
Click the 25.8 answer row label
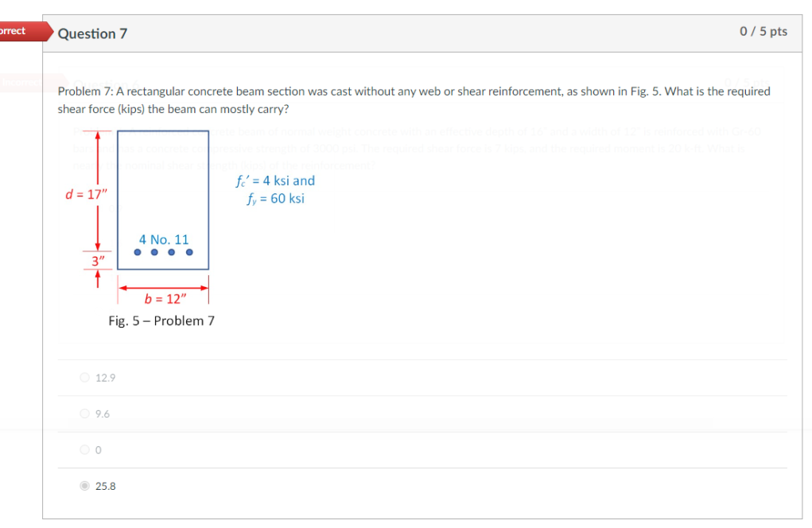[x=105, y=486]
